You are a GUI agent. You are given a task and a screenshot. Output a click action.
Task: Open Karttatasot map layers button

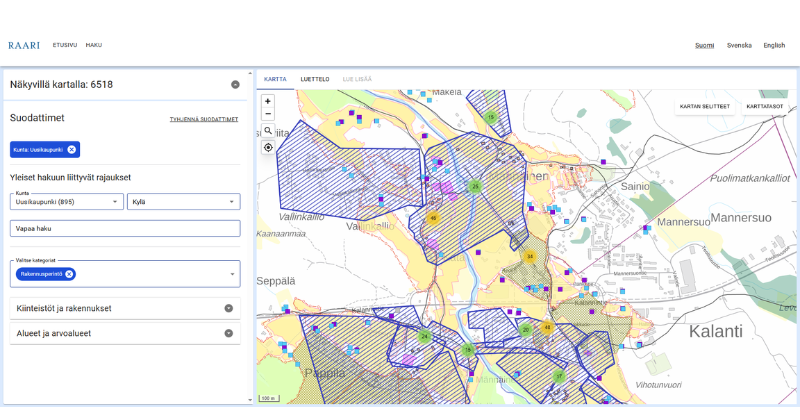764,106
